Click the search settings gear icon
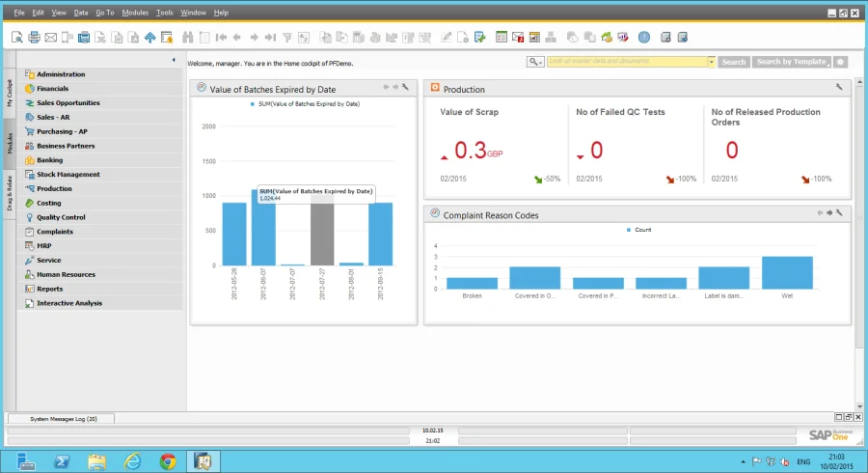868x473 pixels. 840,62
